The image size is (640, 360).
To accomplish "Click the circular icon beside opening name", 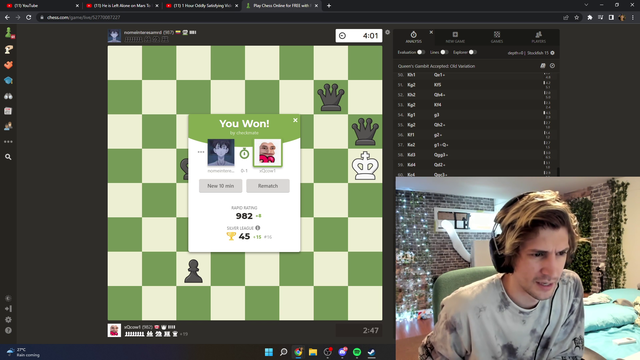I will [x=552, y=66].
